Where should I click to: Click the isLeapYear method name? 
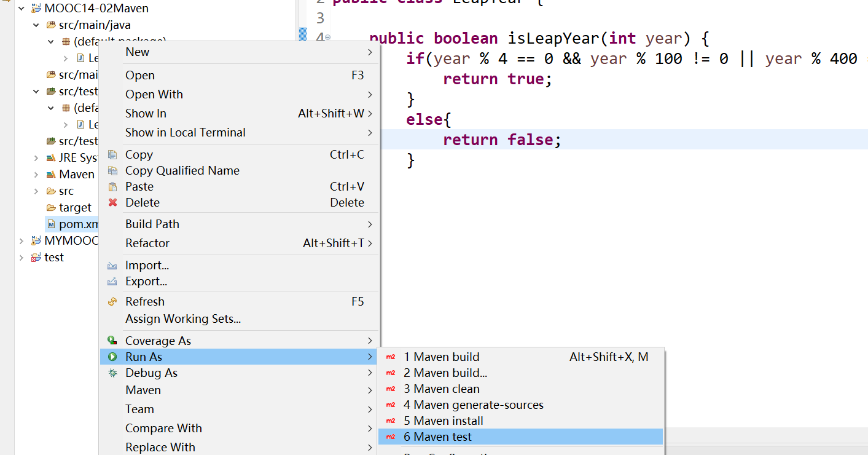(x=553, y=39)
